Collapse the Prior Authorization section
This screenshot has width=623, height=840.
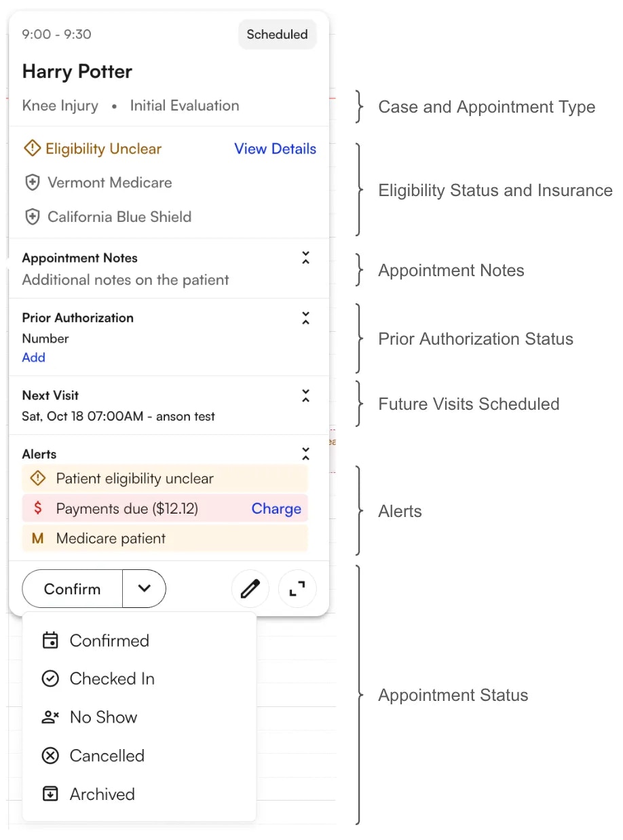coord(305,318)
